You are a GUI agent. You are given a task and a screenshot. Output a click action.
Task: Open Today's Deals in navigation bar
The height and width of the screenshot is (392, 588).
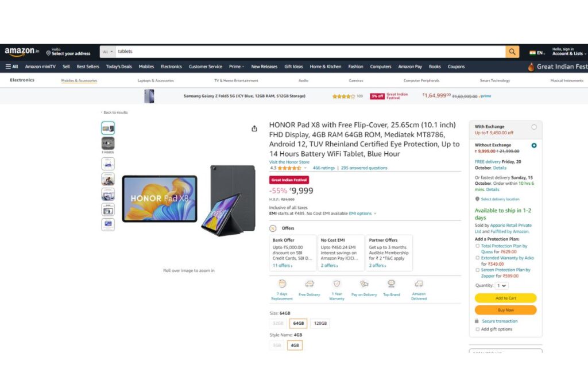pos(119,67)
